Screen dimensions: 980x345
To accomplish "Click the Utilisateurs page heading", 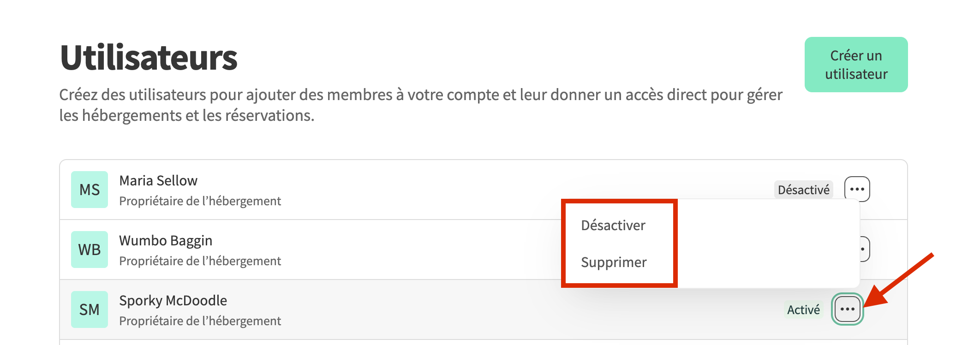I will 149,58.
